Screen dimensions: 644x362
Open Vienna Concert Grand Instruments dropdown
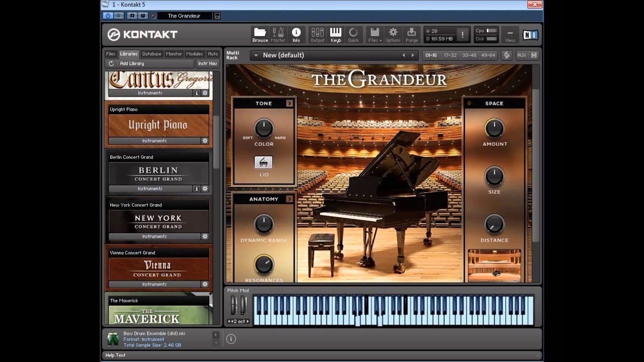point(154,284)
